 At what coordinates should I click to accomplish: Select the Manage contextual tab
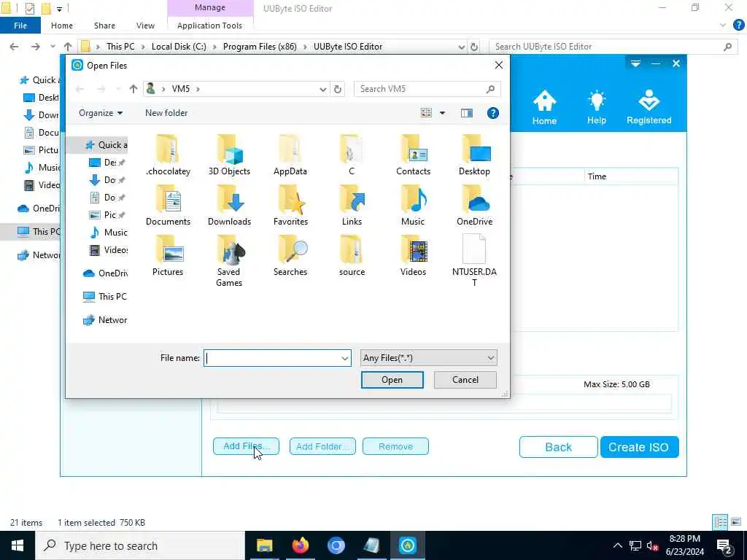[210, 7]
